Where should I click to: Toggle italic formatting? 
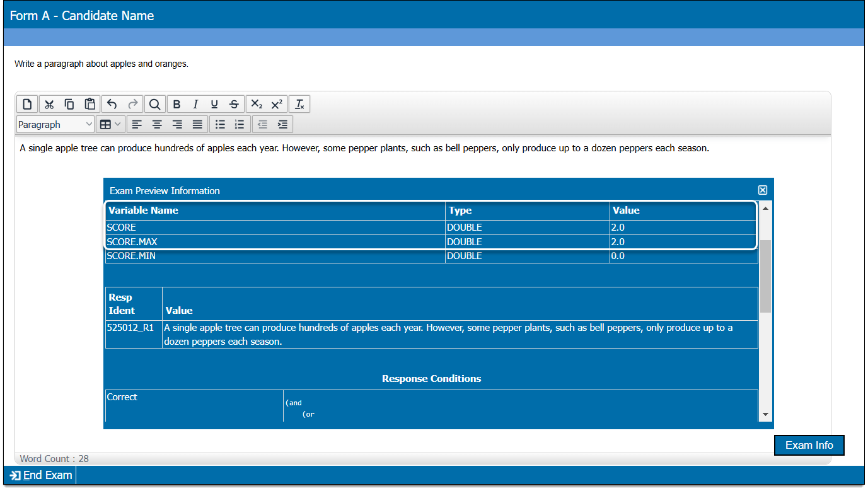coord(195,104)
